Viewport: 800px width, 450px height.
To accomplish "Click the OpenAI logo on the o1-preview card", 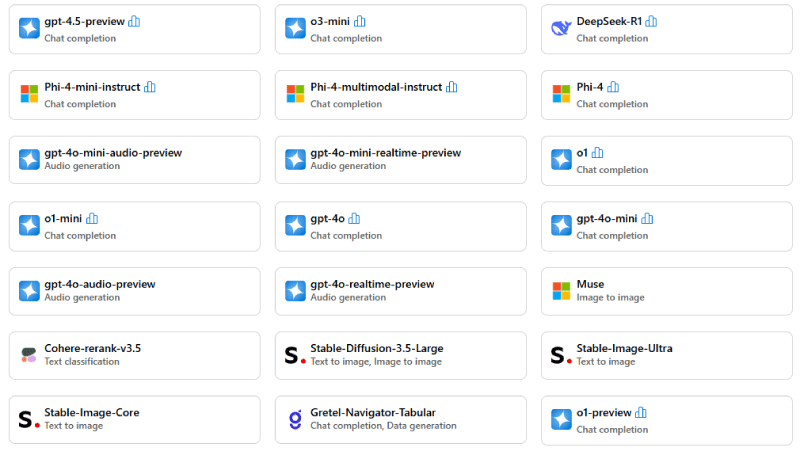I will pos(561,419).
